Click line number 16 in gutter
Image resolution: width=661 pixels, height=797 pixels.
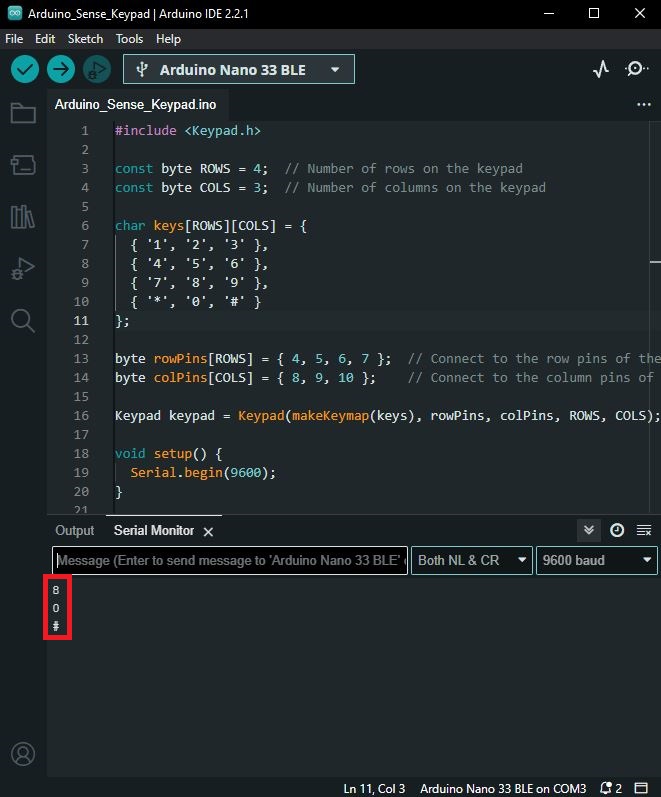tap(81, 416)
